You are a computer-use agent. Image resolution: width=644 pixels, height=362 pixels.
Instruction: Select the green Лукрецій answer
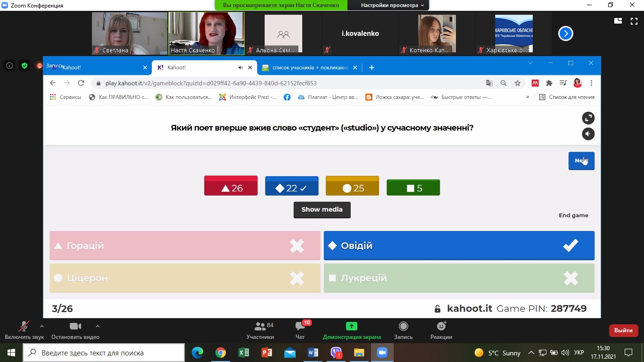click(459, 278)
